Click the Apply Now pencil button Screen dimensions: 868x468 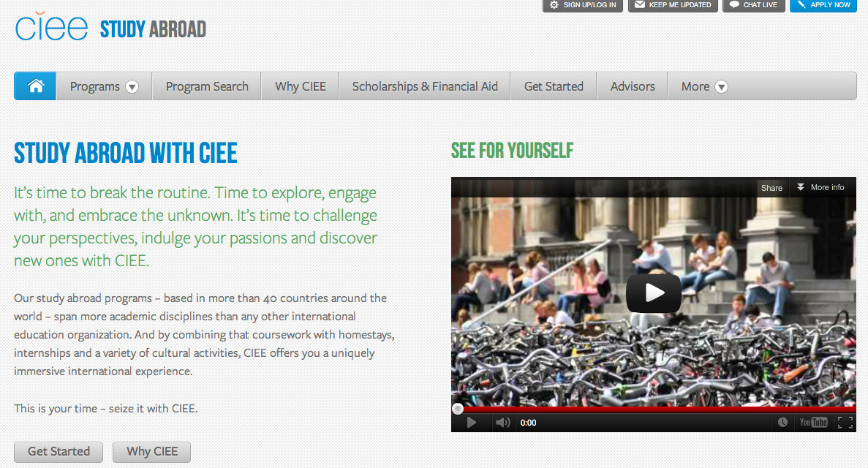tap(823, 5)
